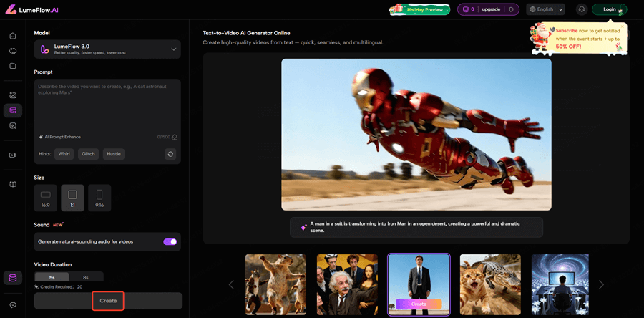Open the home icon in the sidebar

[13, 36]
